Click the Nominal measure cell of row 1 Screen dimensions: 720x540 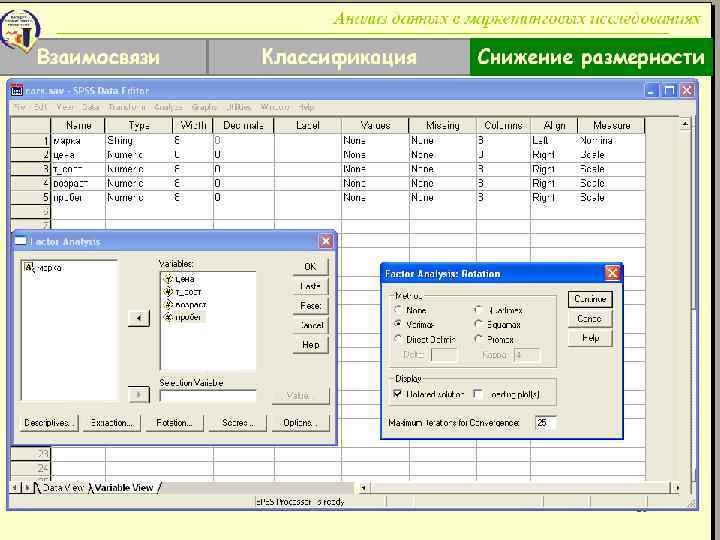pyautogui.click(x=611, y=141)
